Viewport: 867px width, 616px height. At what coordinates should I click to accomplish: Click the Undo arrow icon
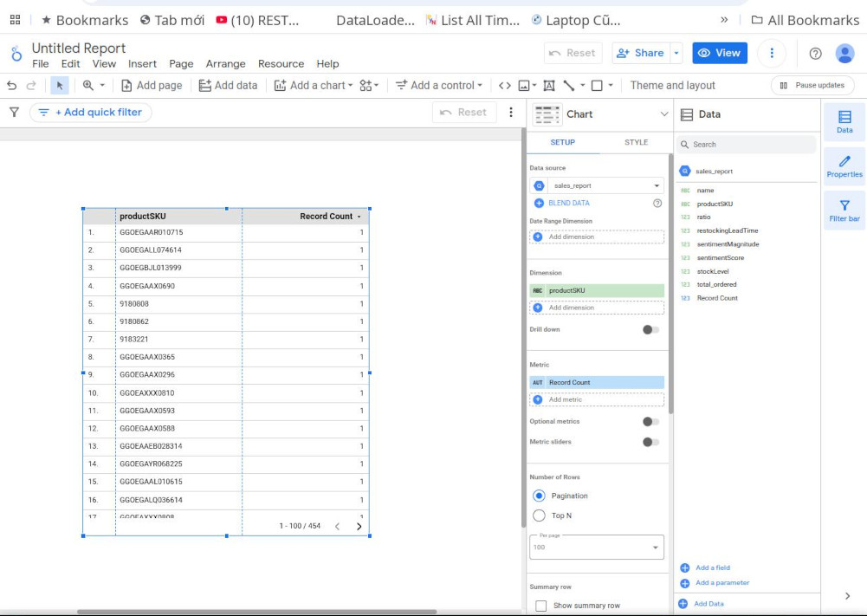(x=11, y=85)
